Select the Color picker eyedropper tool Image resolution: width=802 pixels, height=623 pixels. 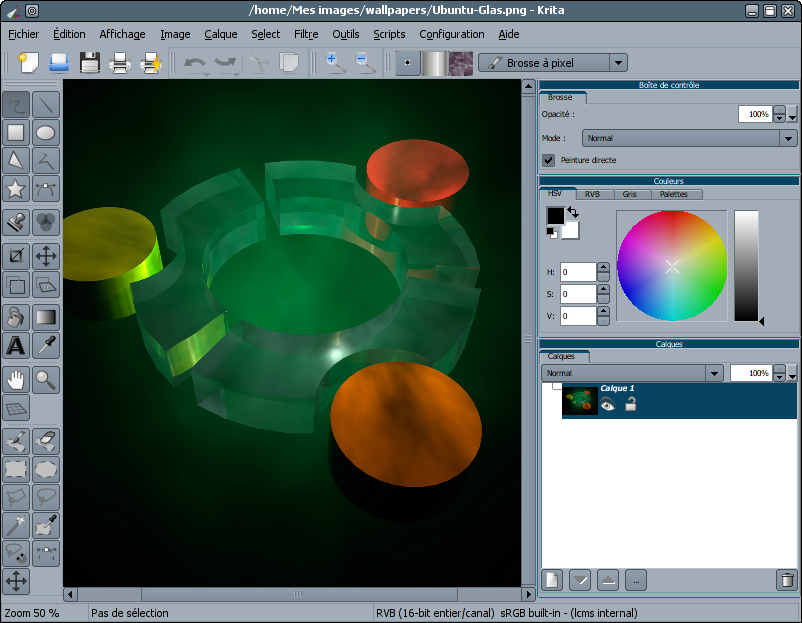coord(46,346)
